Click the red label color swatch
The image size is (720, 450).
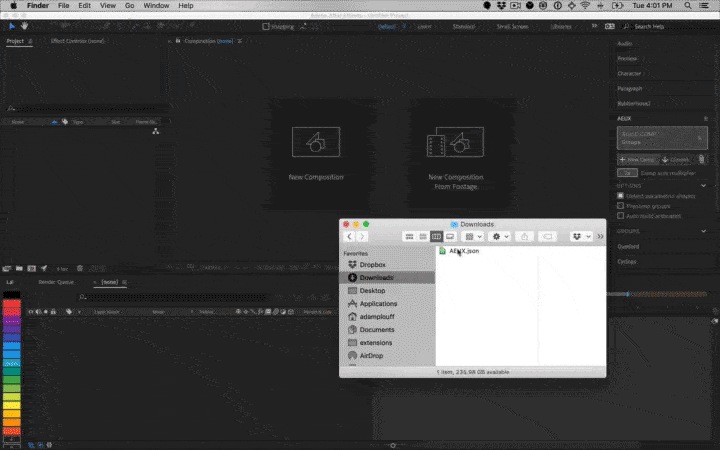click(x=11, y=303)
